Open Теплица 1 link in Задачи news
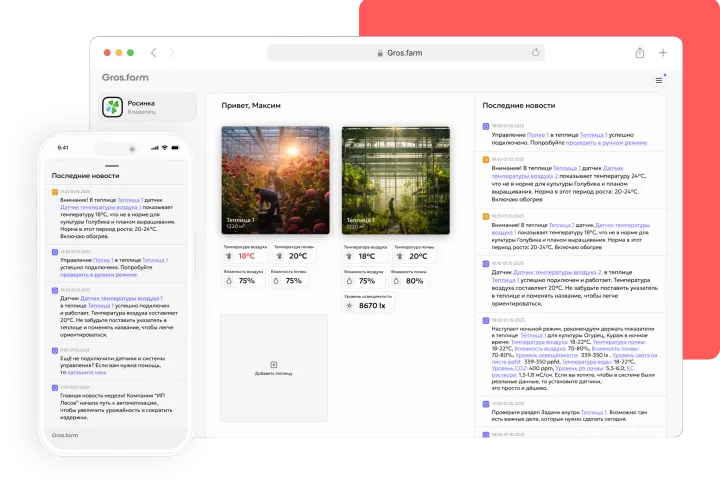This screenshot has width=720, height=484. 594,412
